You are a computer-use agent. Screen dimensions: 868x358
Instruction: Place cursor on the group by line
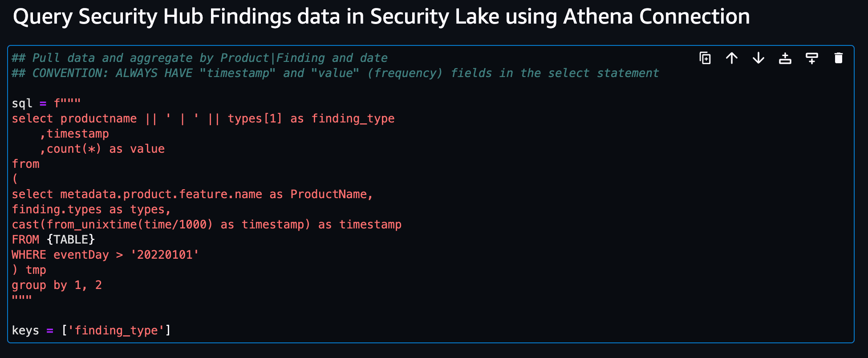pos(57,285)
